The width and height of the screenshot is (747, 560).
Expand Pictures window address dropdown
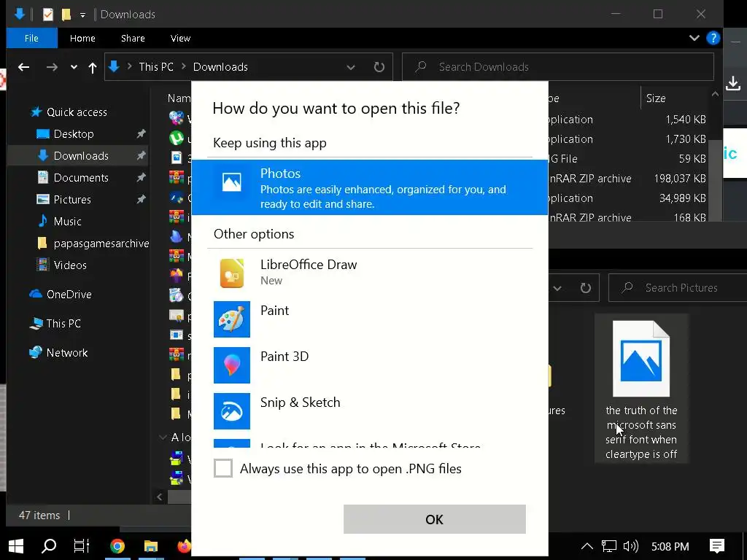557,288
